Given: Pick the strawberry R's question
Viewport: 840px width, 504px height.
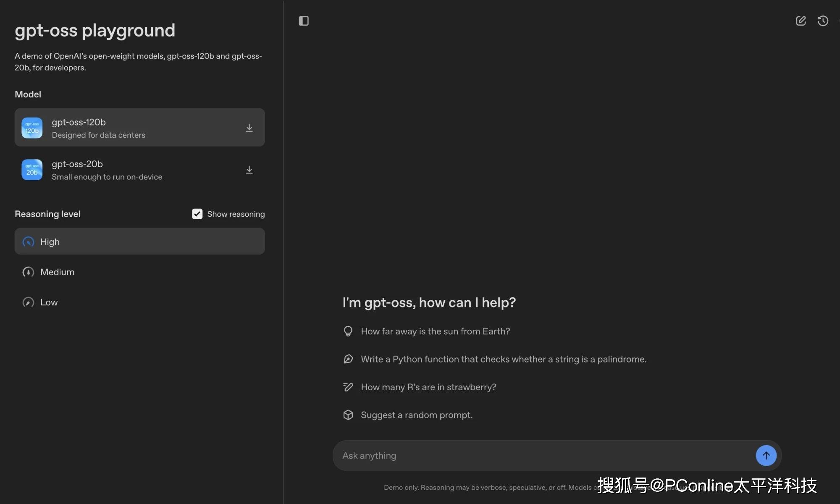Looking at the screenshot, I should 428,387.
